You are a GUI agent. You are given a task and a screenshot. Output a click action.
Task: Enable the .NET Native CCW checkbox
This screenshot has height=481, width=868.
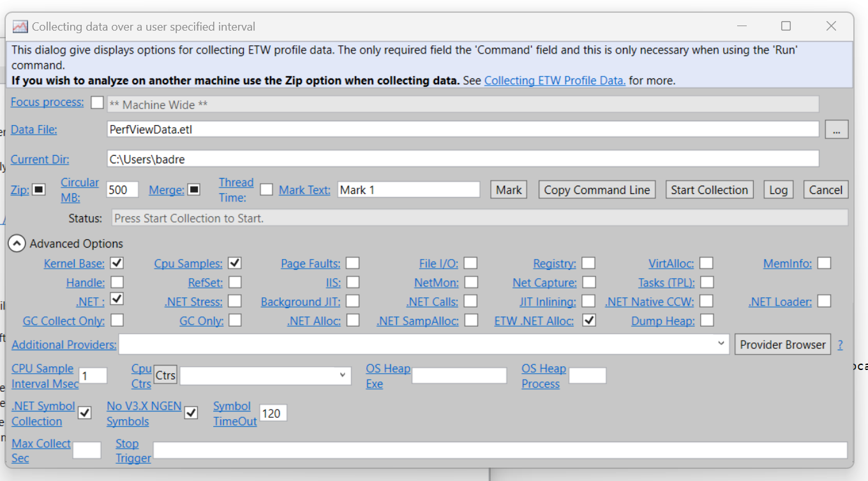[x=707, y=301]
